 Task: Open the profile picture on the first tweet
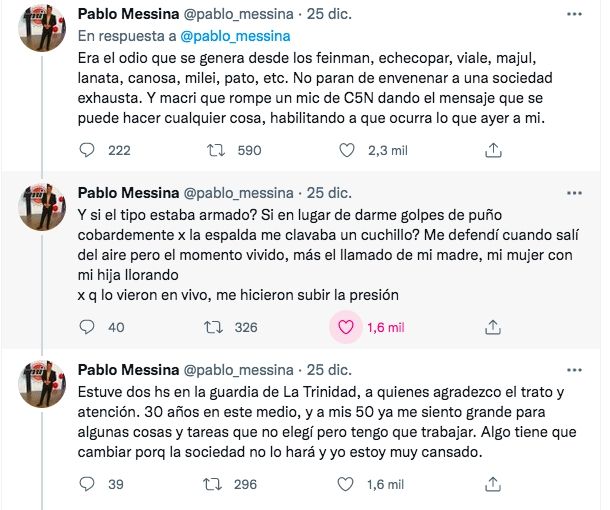point(44,30)
